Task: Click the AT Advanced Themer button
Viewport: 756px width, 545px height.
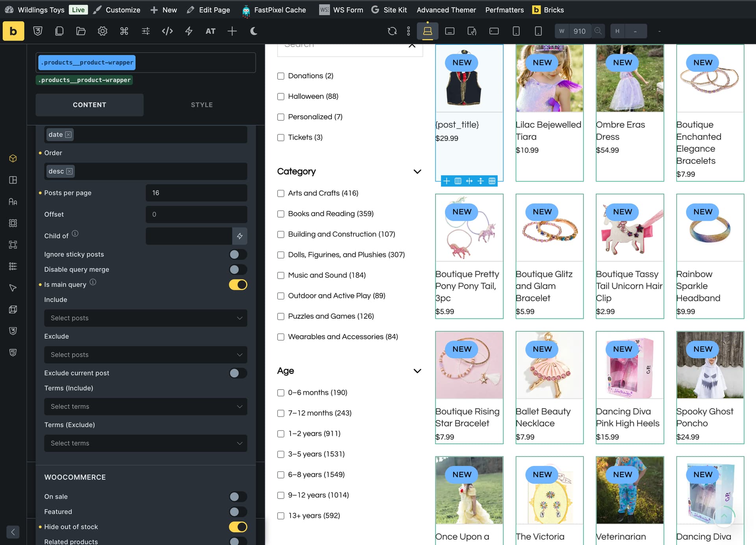Action: (x=211, y=31)
